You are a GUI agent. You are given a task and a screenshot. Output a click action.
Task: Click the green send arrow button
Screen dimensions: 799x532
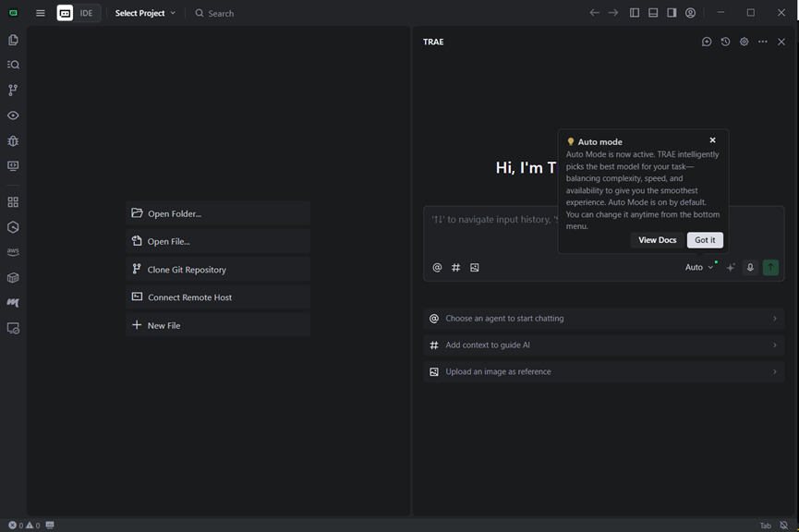click(x=770, y=268)
